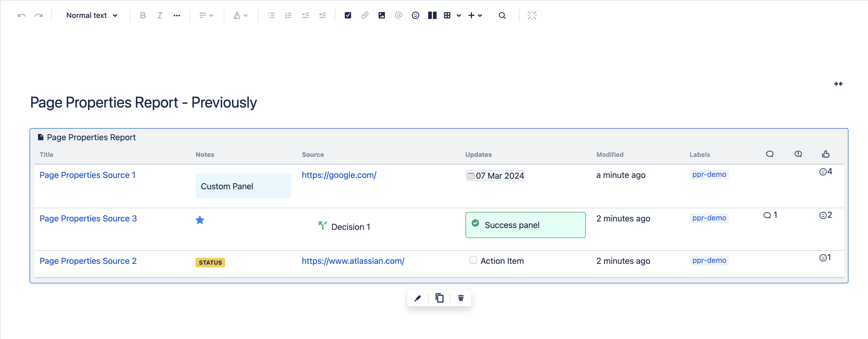The height and width of the screenshot is (339, 868).
Task: Open the AI sparkle assistant
Action: (x=532, y=16)
